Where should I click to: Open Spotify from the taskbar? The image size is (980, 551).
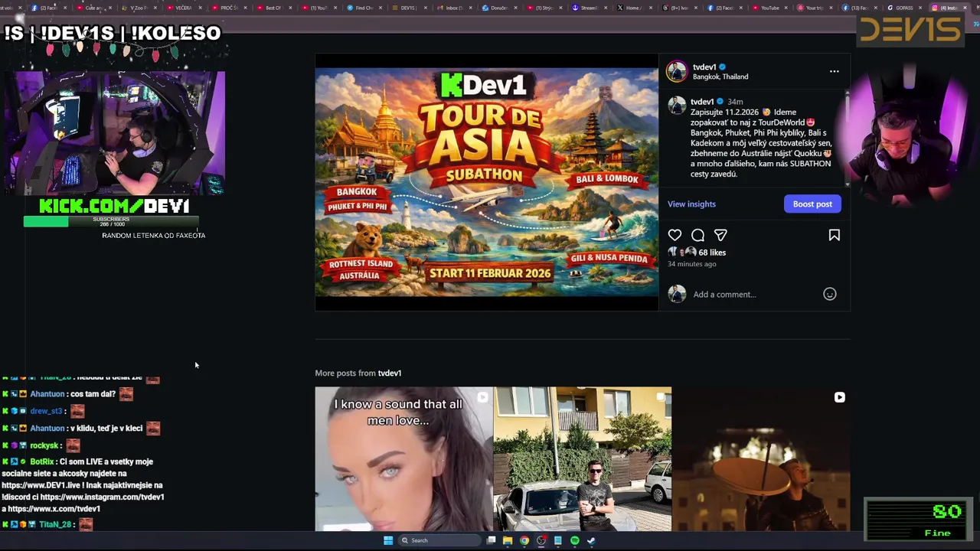tap(575, 540)
